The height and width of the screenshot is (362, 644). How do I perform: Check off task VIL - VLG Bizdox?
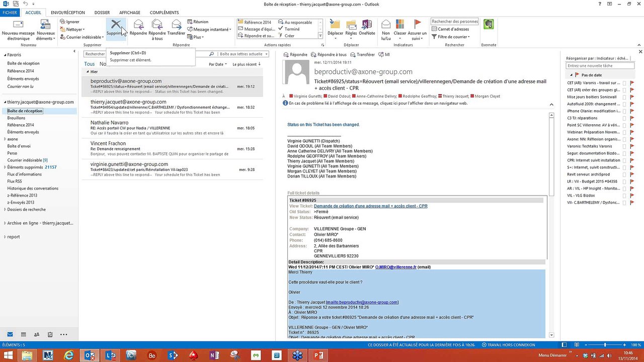point(624,196)
